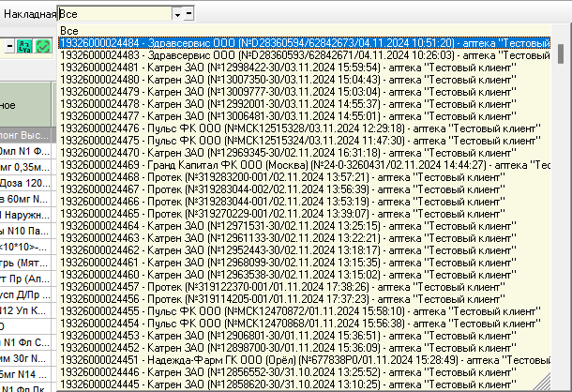Pick invoice 1932600024479 Катрен ЗАО

click(304, 92)
